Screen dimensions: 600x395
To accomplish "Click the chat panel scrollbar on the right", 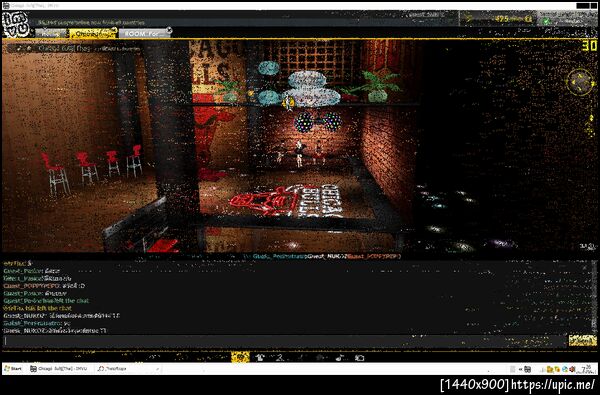I will [x=594, y=297].
